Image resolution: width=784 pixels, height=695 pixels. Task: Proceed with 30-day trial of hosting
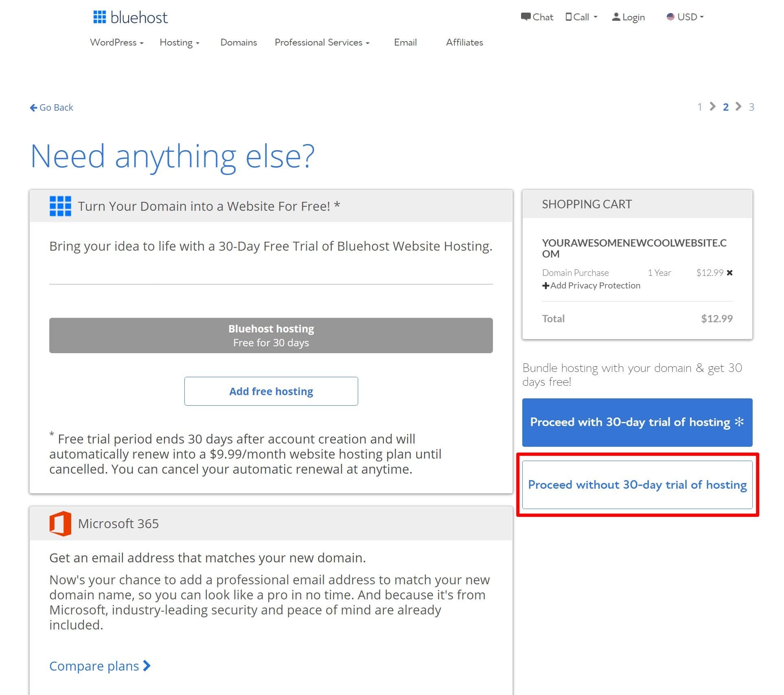pyautogui.click(x=637, y=422)
